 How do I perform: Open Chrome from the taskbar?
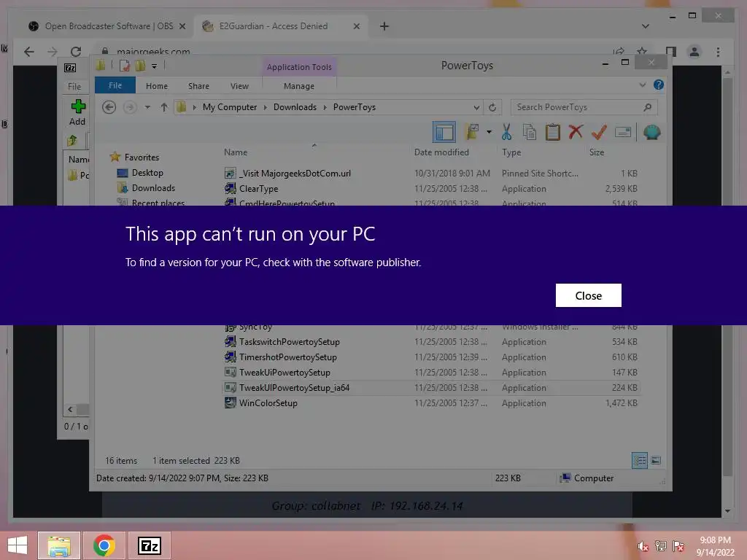coord(104,545)
